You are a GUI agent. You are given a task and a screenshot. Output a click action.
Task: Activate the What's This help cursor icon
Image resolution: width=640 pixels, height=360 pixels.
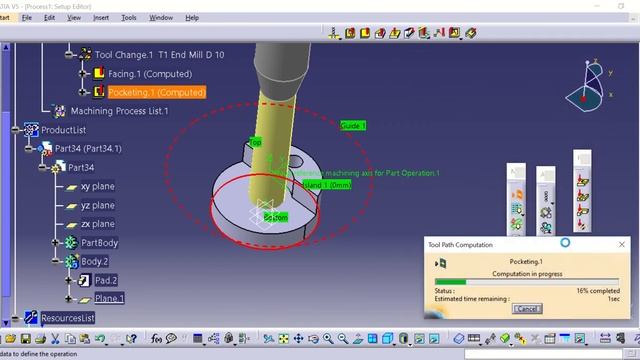[x=131, y=338]
